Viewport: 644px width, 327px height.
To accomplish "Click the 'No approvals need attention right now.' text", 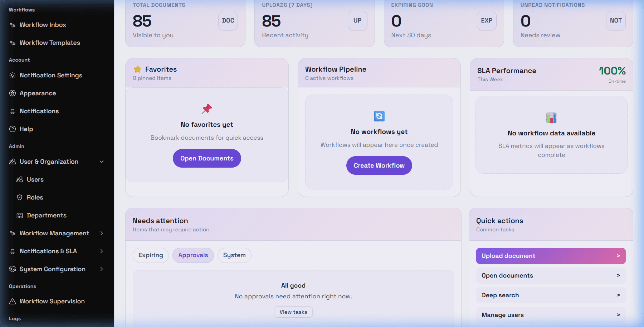I will coord(293,296).
